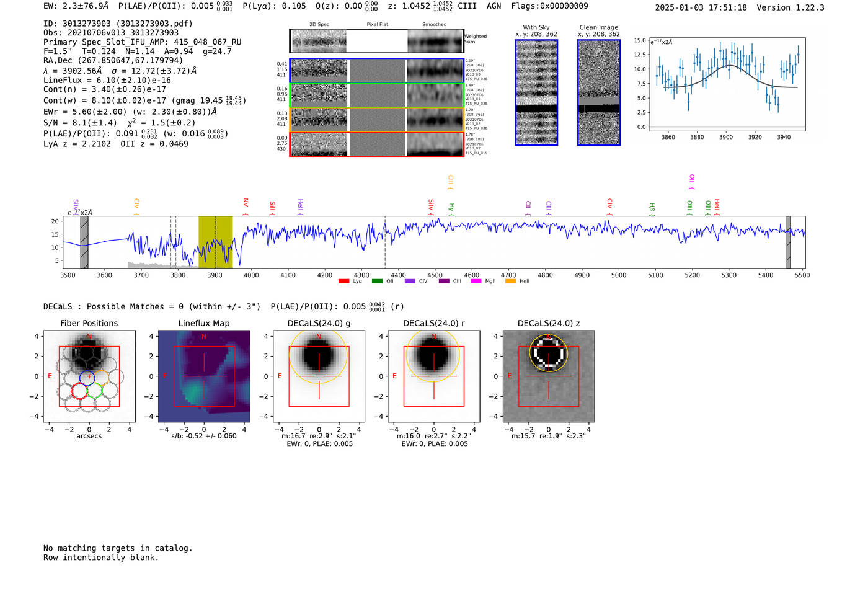868x591 pixels.
Task: Open the DECaLS(24.0) g image
Action: click(x=319, y=376)
